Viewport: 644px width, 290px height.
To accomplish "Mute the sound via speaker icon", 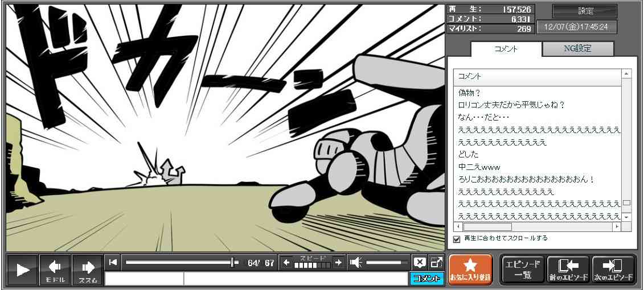I will [x=356, y=262].
